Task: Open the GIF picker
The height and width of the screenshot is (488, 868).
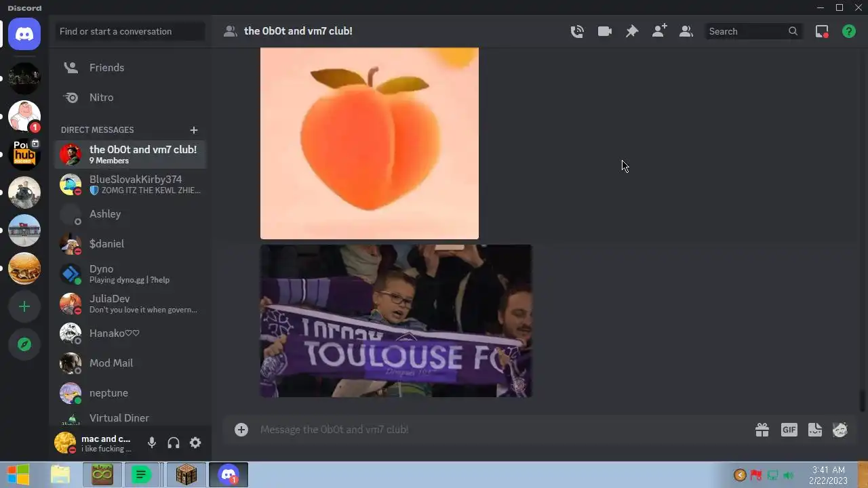Action: pos(789,430)
